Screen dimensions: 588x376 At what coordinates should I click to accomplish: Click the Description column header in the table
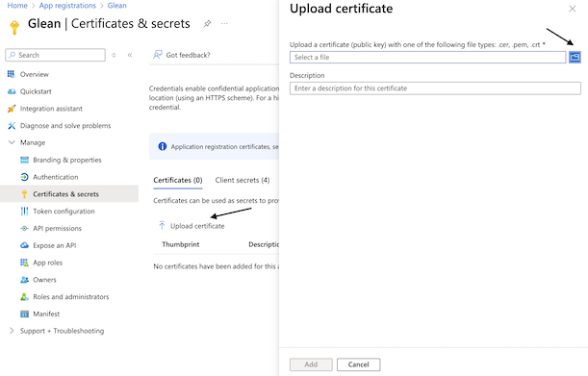click(x=264, y=244)
